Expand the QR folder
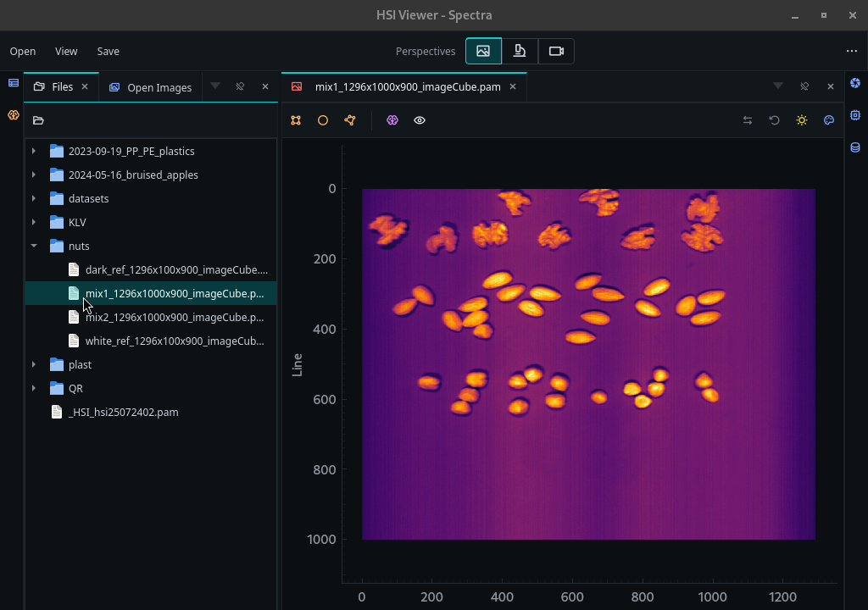The height and width of the screenshot is (610, 868). pos(34,388)
